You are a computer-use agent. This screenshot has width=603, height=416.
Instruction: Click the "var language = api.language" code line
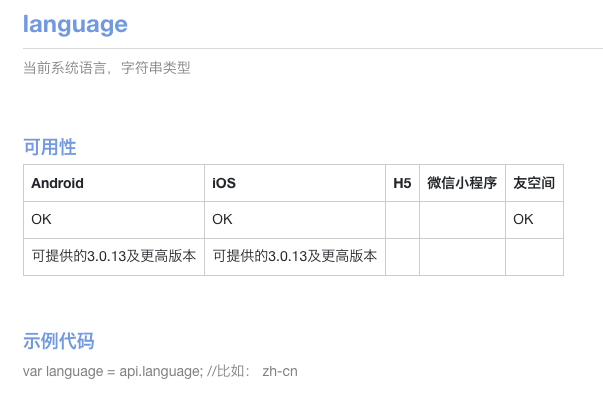[112, 372]
